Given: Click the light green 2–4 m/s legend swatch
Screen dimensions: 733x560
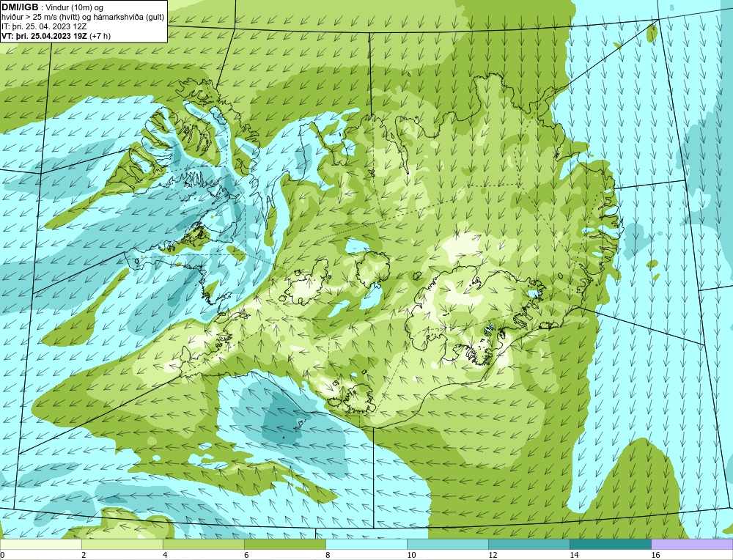Looking at the screenshot, I should click(x=122, y=544).
